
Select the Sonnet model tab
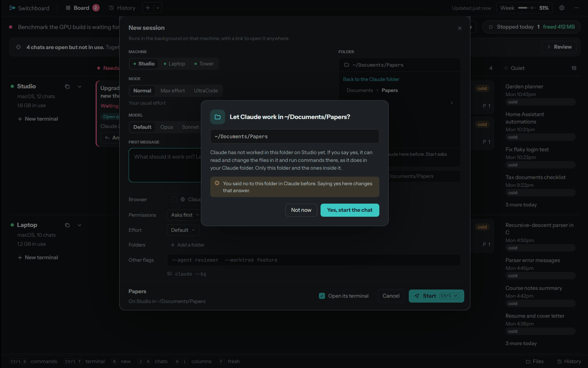click(x=190, y=127)
